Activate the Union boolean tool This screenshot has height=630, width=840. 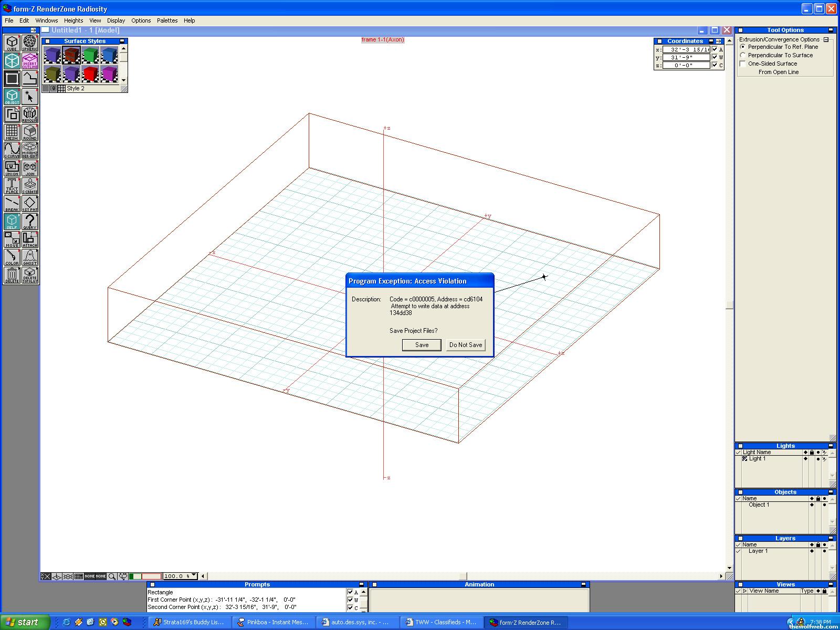click(12, 168)
